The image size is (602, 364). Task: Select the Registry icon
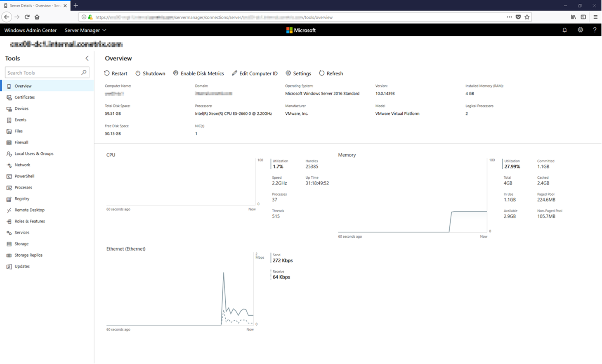pyautogui.click(x=9, y=199)
